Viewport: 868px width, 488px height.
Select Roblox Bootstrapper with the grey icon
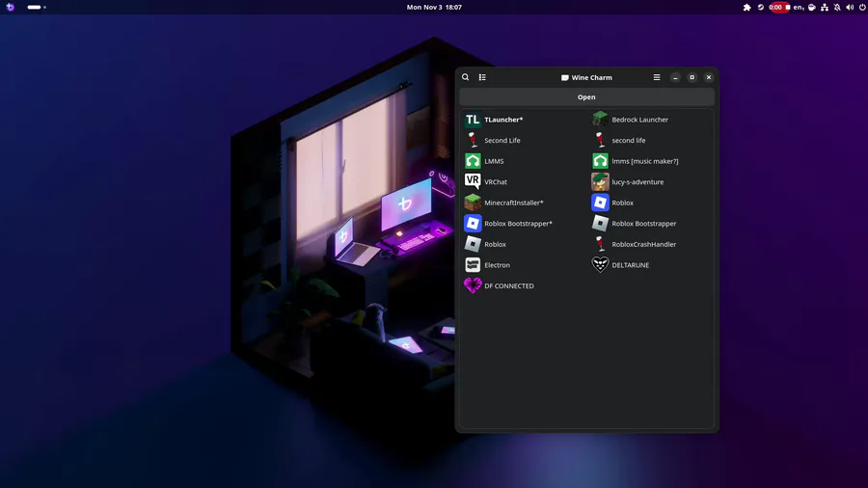(x=651, y=224)
